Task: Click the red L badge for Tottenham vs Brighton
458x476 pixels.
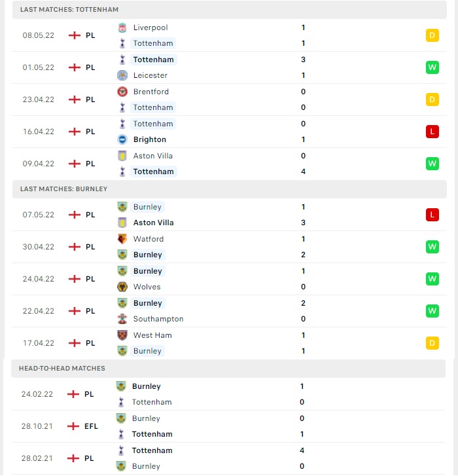Action: (432, 132)
